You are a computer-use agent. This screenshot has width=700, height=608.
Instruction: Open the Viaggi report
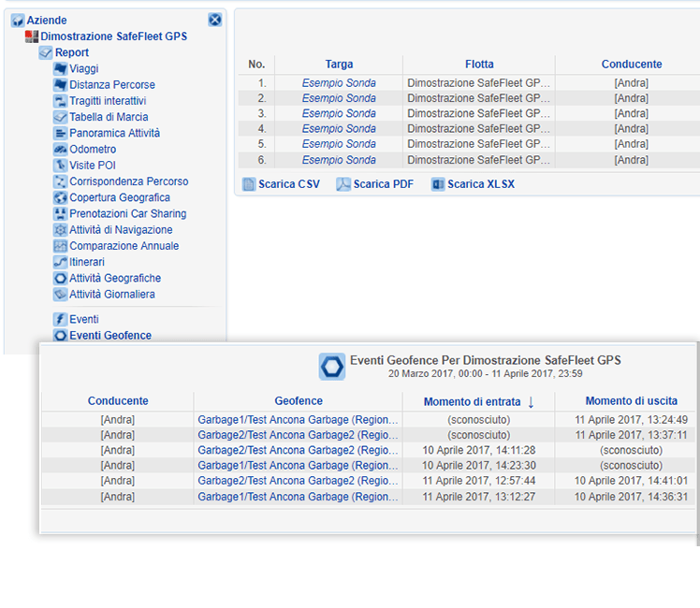84,68
